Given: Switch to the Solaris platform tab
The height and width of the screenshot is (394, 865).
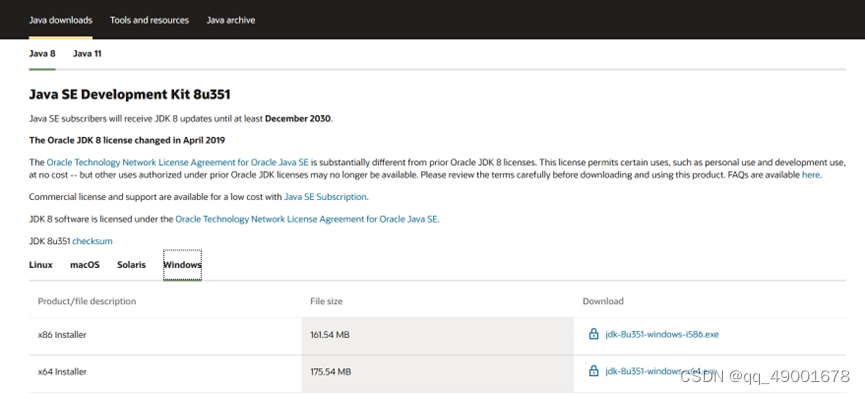Looking at the screenshot, I should point(131,265).
